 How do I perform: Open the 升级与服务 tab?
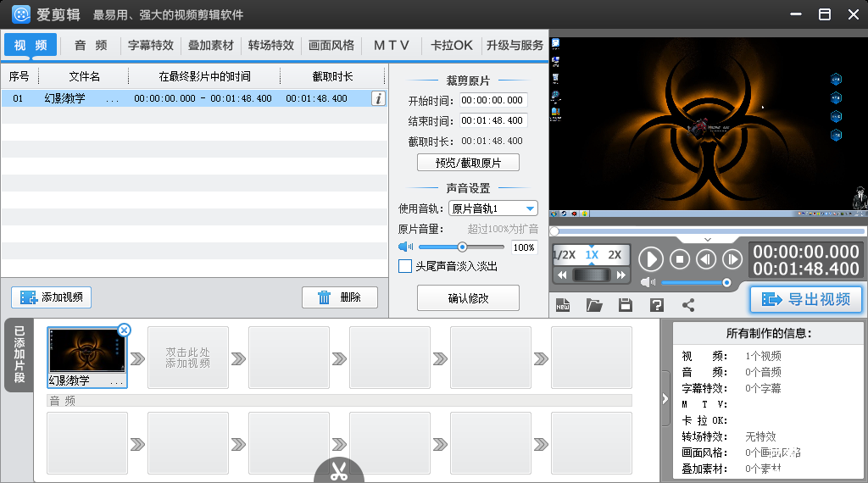[x=515, y=46]
